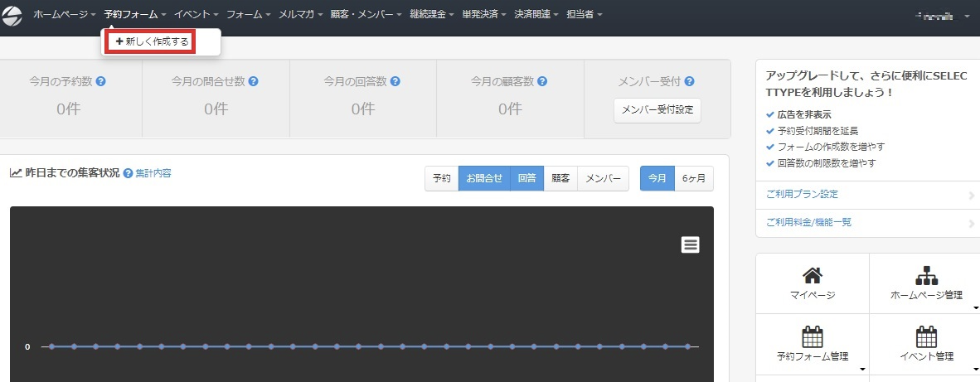Click the help icon beside 今月の問合せ数
Viewport: 980px width, 382px height.
253,81
